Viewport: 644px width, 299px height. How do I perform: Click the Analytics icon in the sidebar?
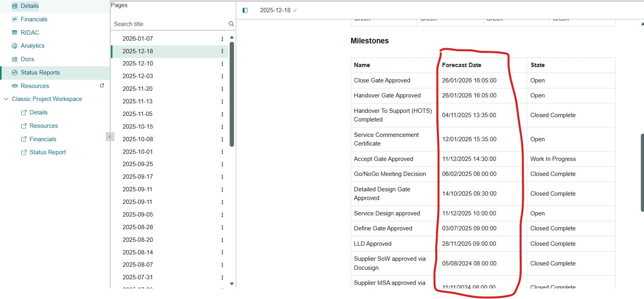15,46
